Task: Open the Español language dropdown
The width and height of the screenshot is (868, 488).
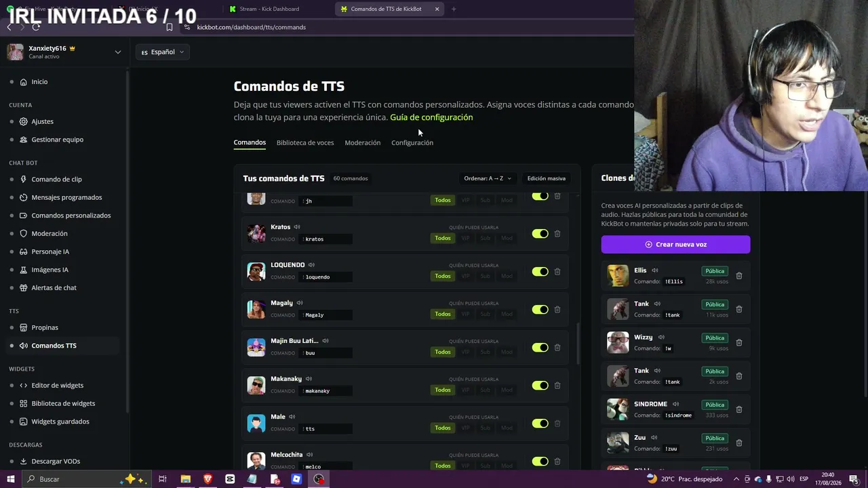Action: [163, 52]
